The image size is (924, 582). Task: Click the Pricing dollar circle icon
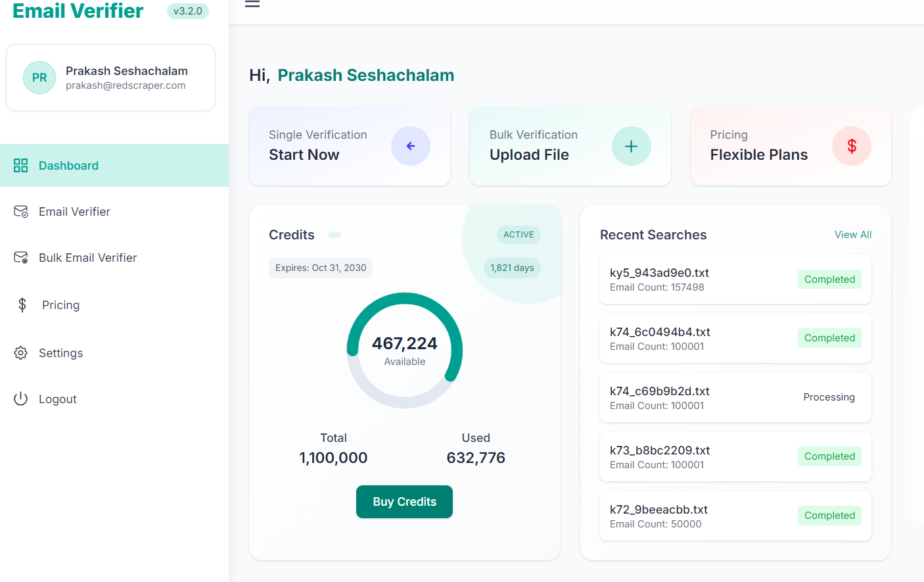pyautogui.click(x=851, y=146)
